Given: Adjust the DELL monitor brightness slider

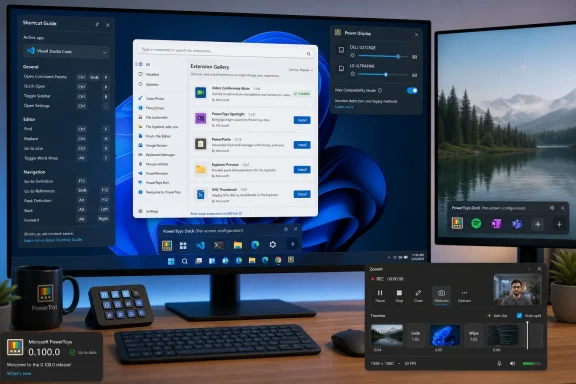Looking at the screenshot, I should [383, 56].
